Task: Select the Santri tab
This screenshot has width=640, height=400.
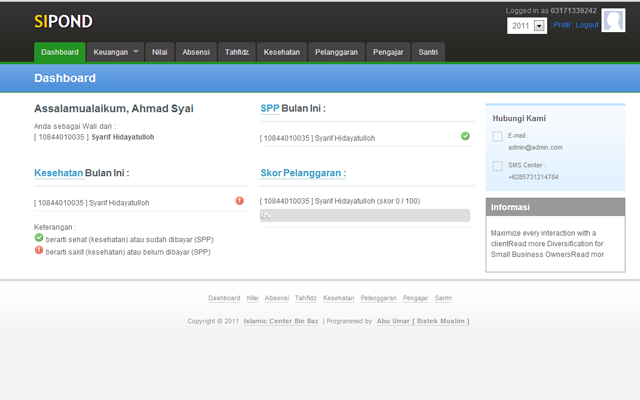Action: coord(427,51)
